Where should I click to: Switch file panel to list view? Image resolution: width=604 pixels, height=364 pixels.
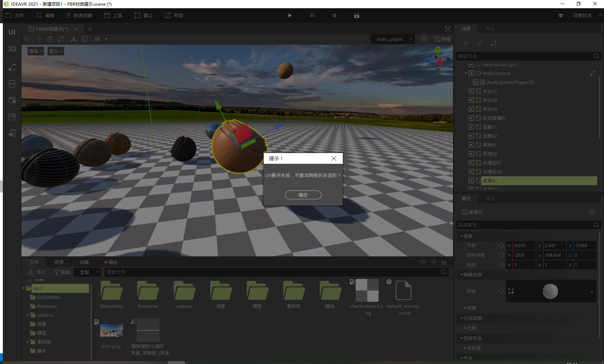pyautogui.click(x=423, y=262)
